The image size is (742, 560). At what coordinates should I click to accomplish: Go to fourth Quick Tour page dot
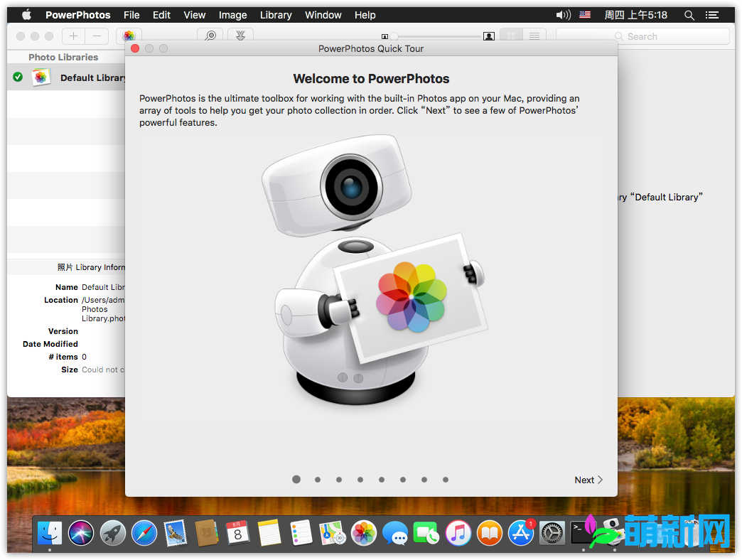tap(360, 480)
